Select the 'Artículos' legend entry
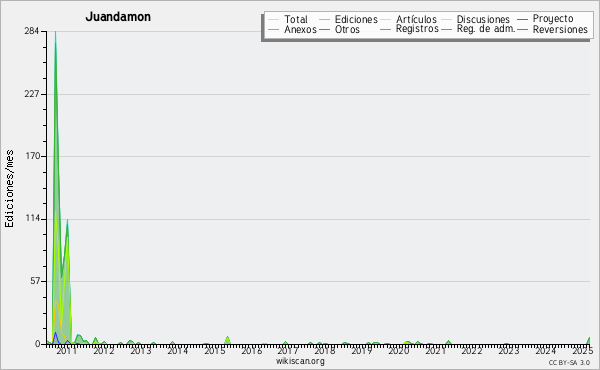This screenshot has width=600, height=370. (x=416, y=19)
